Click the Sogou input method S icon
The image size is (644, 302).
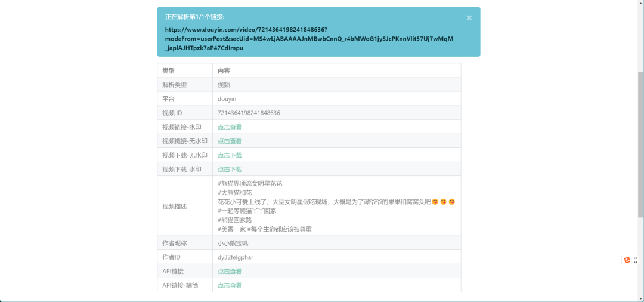pyautogui.click(x=627, y=260)
